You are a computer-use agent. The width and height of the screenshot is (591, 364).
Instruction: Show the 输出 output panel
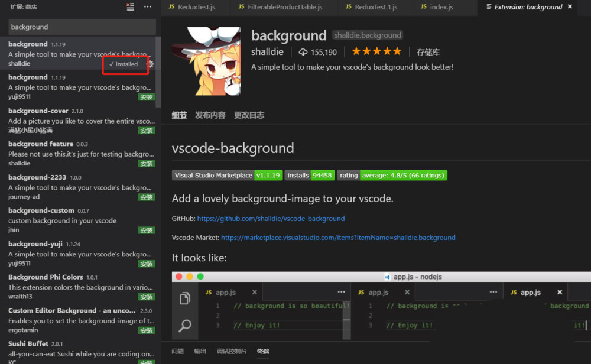(200, 350)
